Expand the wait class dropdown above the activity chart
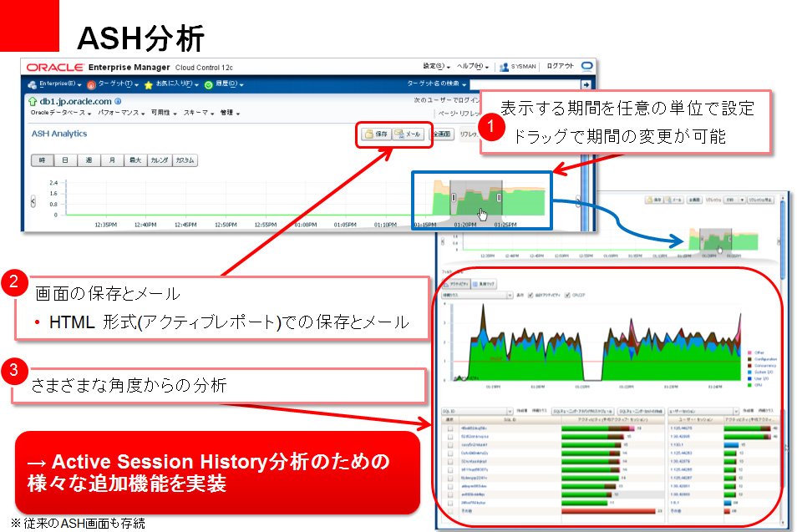The height and width of the screenshot is (532, 797). pos(510,295)
